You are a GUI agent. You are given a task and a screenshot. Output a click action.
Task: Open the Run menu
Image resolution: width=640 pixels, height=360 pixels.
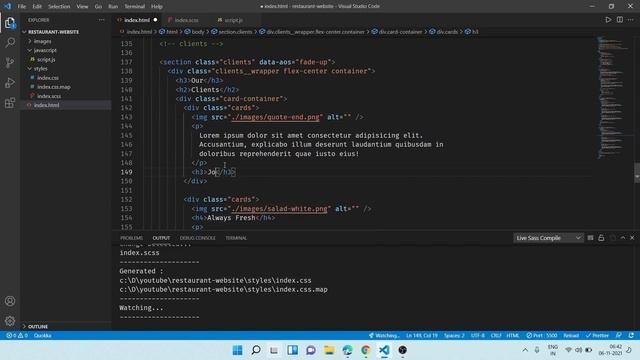pos(113,6)
